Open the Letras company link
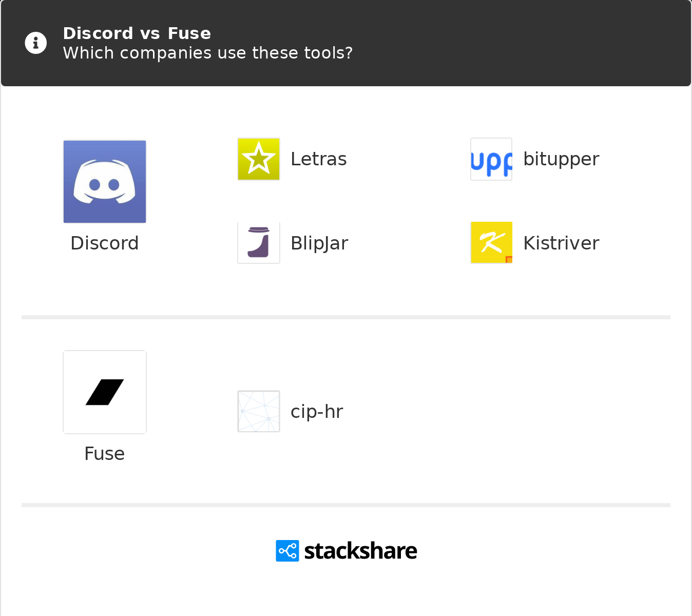Image resolution: width=692 pixels, height=616 pixels. [x=318, y=159]
